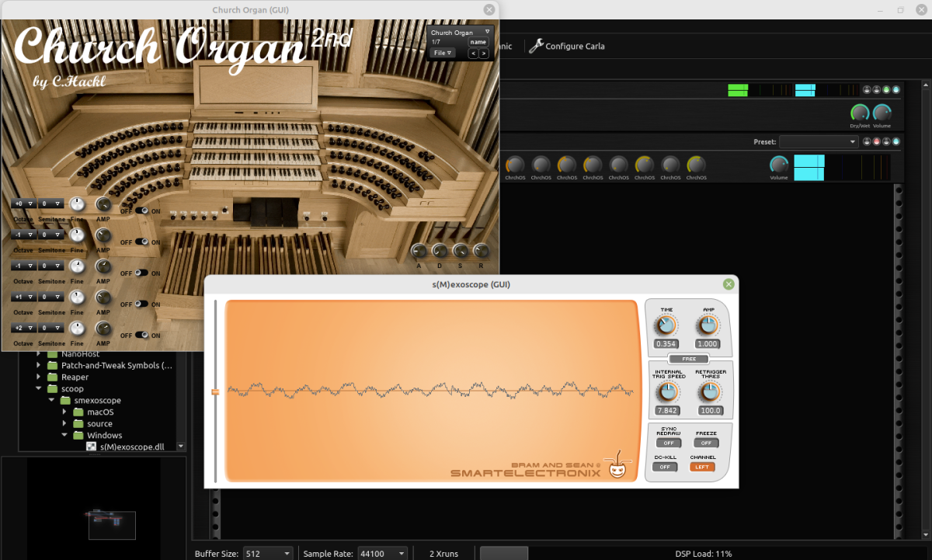932x560 pixels.
Task: Open the File menu in Church Organ
Action: (443, 53)
